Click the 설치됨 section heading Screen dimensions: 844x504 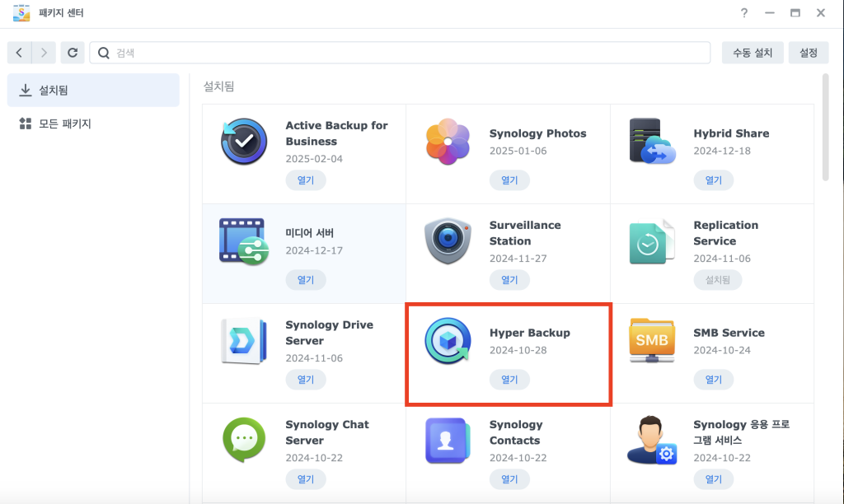tap(218, 86)
